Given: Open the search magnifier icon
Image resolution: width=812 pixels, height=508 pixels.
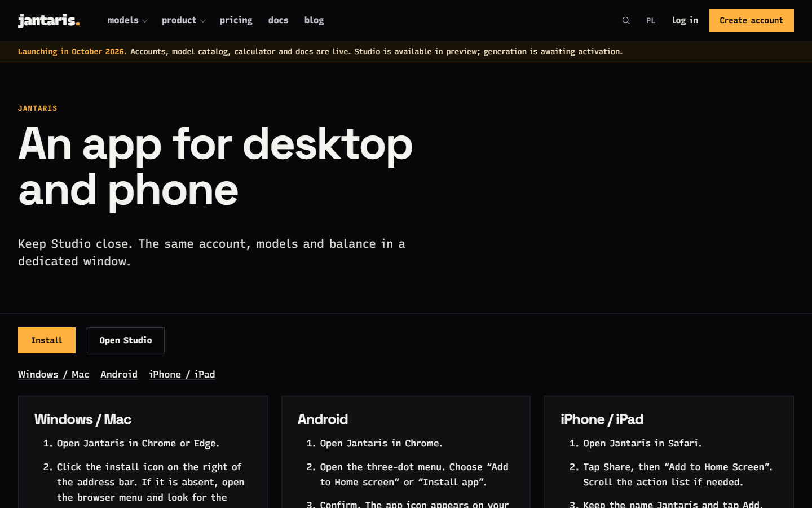Looking at the screenshot, I should (626, 20).
